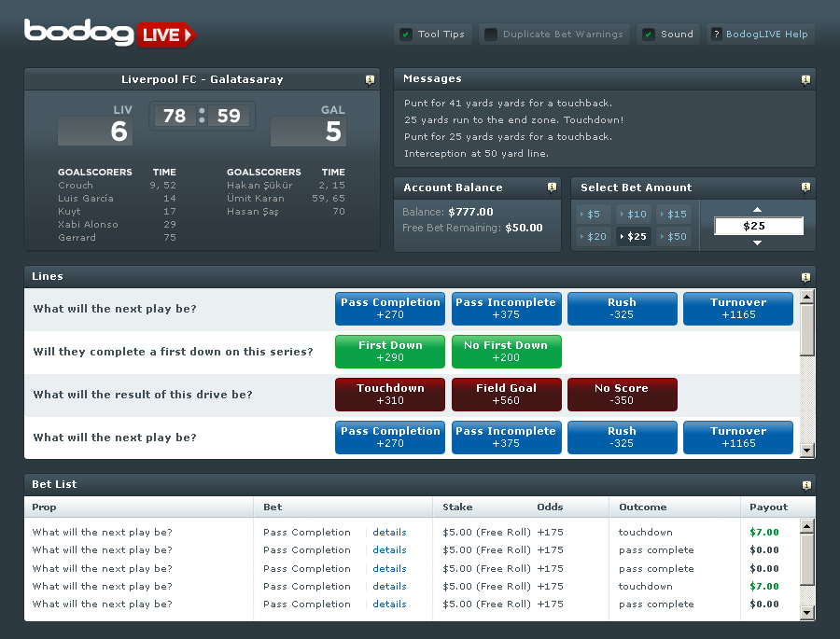Image resolution: width=840 pixels, height=639 pixels.
Task: Click the Bet column header
Action: (273, 507)
